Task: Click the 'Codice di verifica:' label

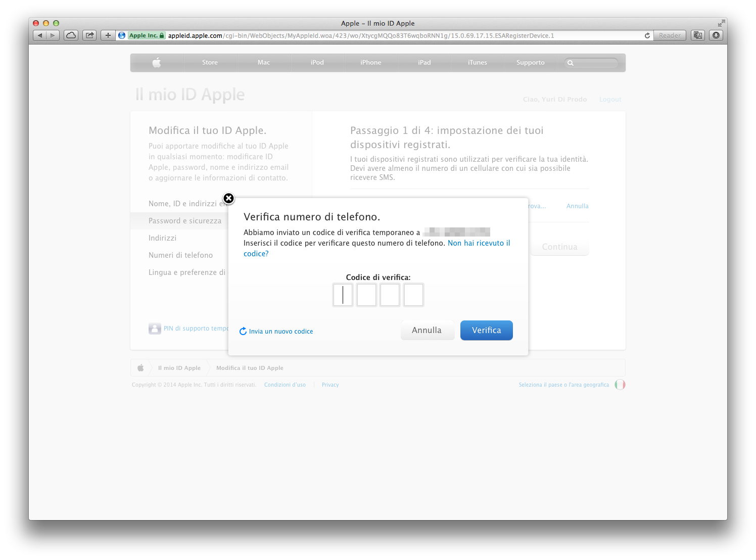Action: pos(378,277)
